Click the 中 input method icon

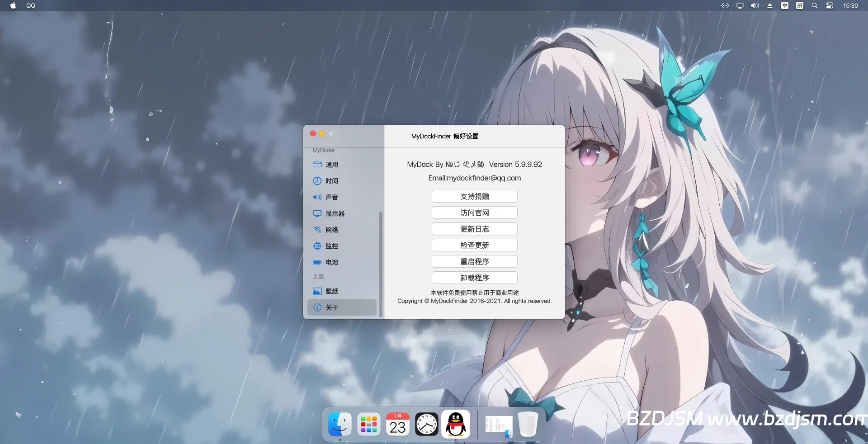[785, 5]
